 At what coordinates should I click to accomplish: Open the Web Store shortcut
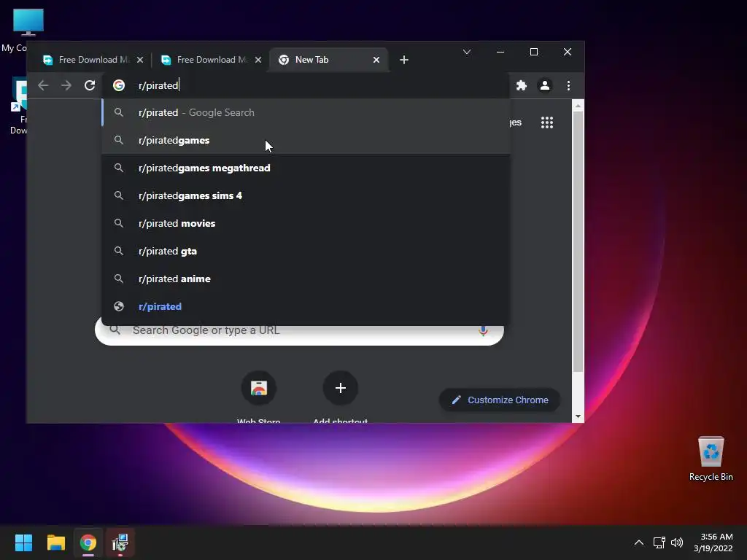(259, 388)
